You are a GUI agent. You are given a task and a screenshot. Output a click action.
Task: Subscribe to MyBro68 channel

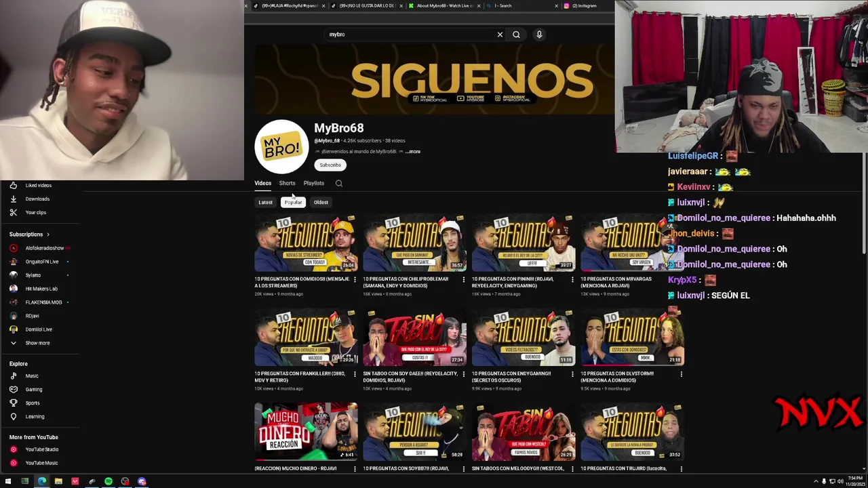point(330,165)
